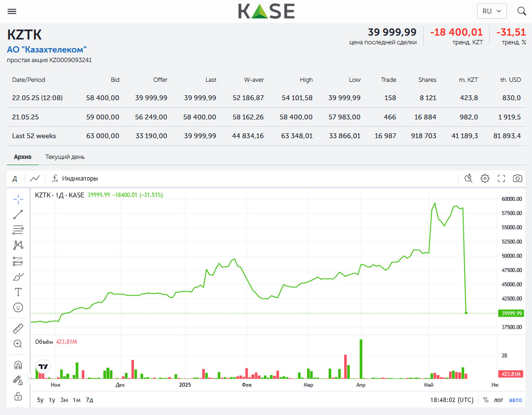
Task: Select the trend line drawing tool
Action: click(18, 214)
